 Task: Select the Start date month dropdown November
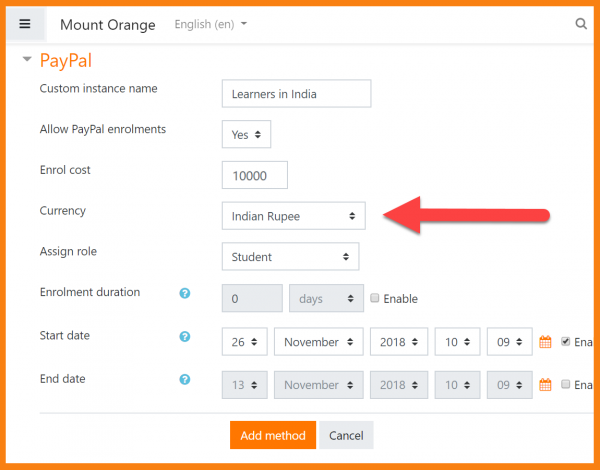point(317,342)
